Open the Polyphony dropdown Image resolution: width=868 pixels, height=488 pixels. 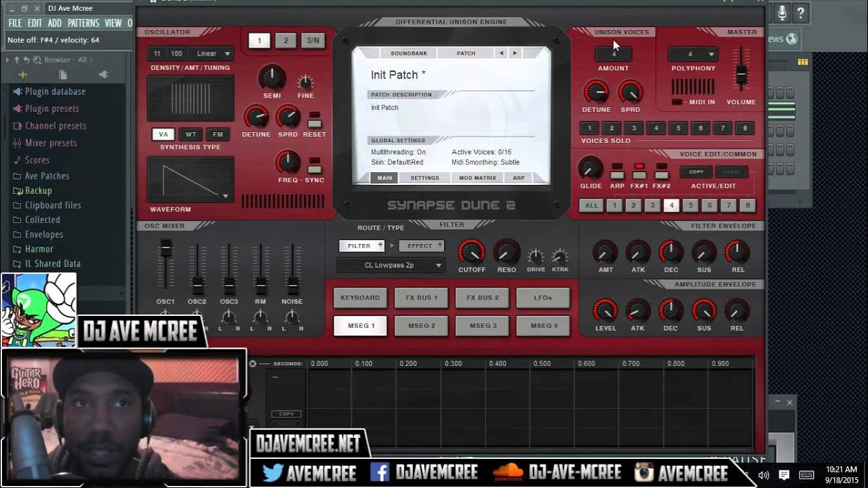692,54
